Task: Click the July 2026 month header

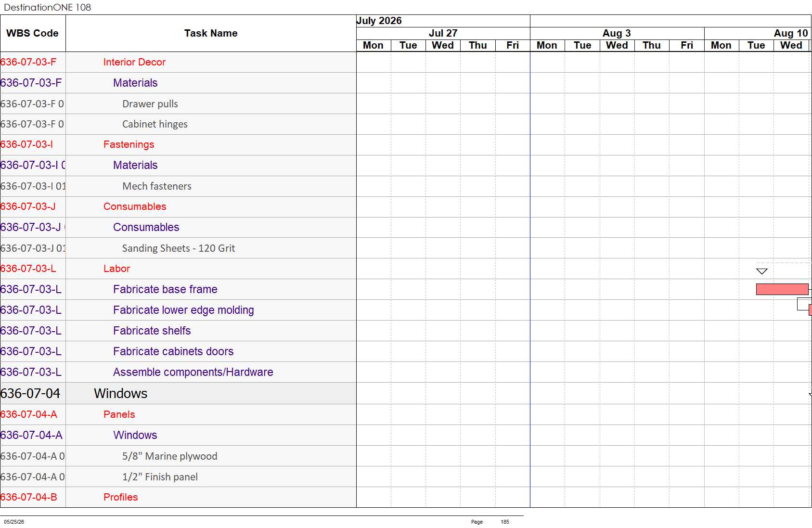Action: [443, 21]
